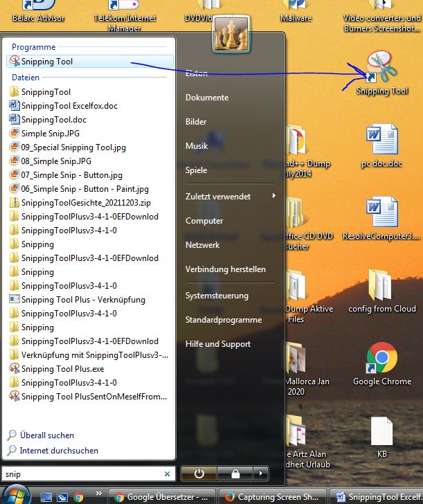Screen dimensions: 423x504
Task: Expand shutdown options arrow beside lock
Action: 261,474
